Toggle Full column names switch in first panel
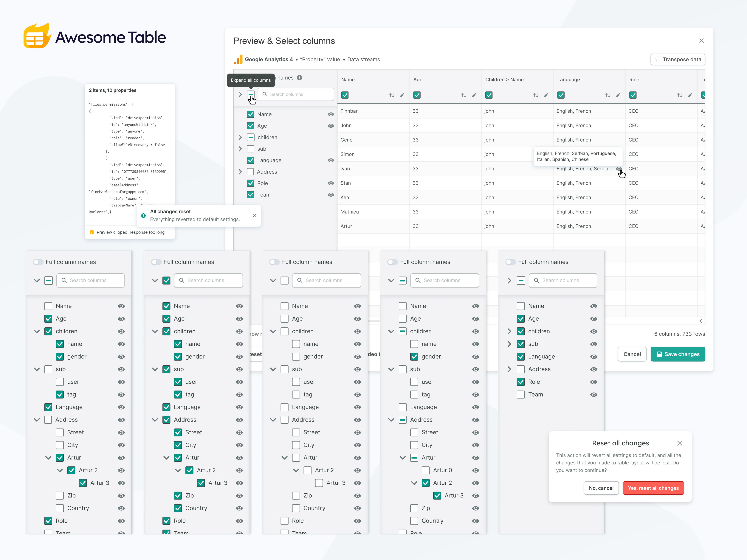The height and width of the screenshot is (560, 747). coord(38,262)
